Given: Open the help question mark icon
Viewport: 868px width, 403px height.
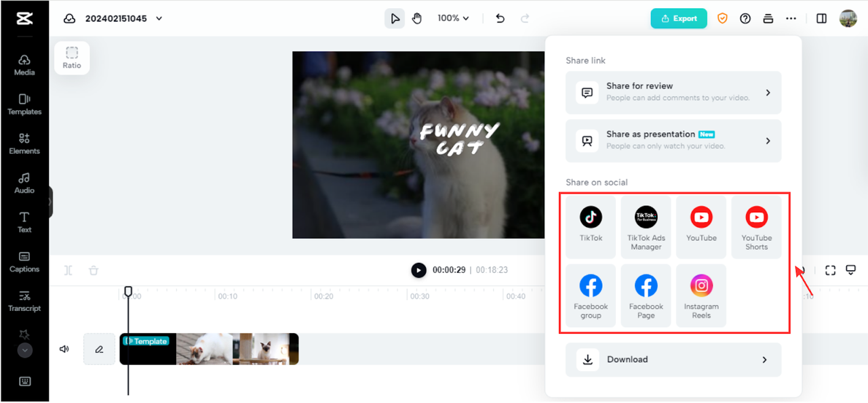Looking at the screenshot, I should 745,18.
